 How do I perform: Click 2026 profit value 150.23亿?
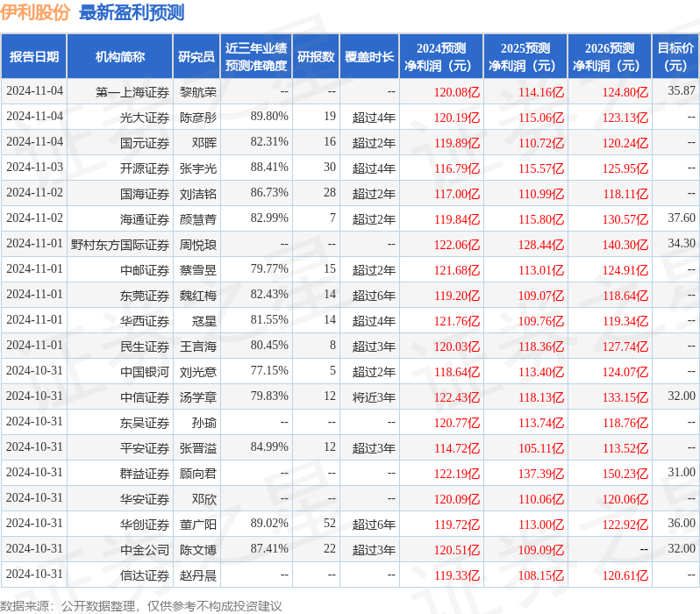click(625, 475)
